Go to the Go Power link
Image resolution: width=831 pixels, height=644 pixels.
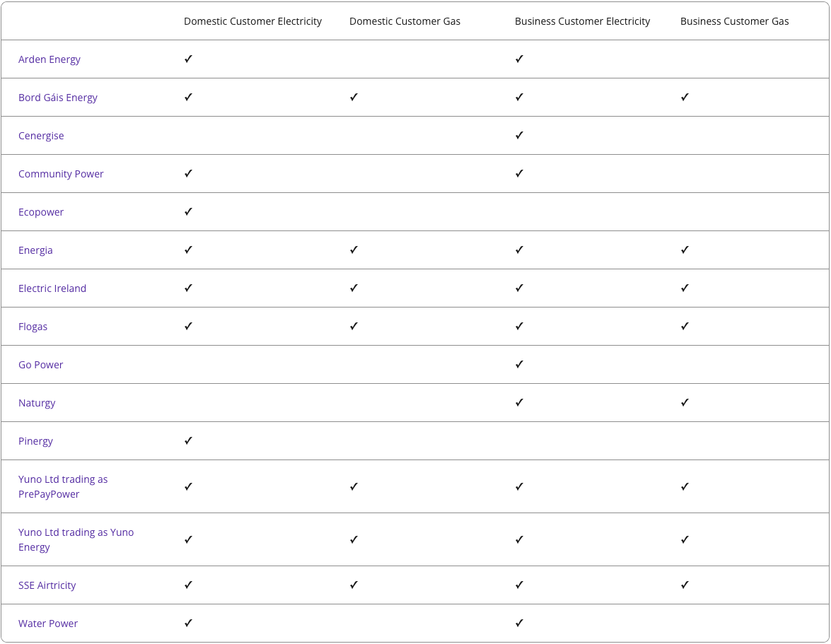pyautogui.click(x=41, y=365)
